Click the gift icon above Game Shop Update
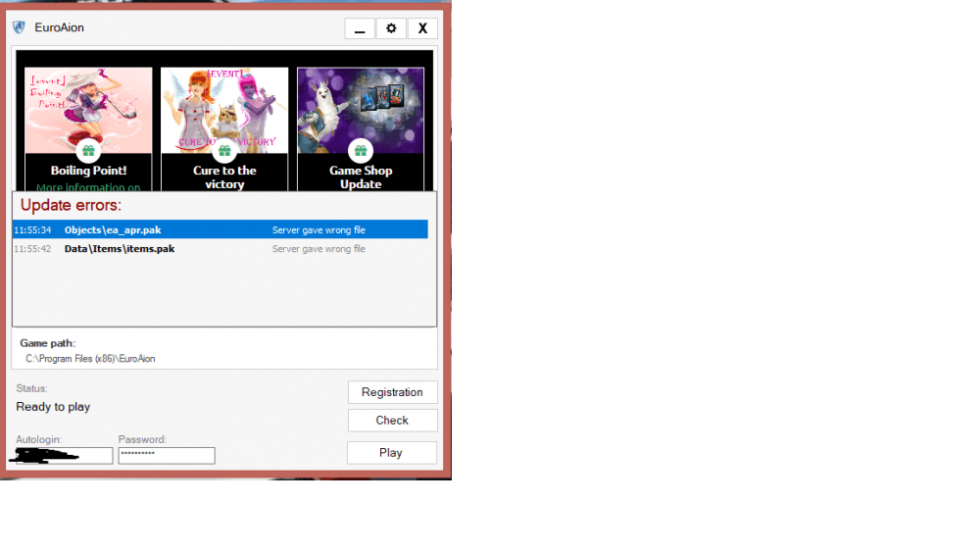The width and height of the screenshot is (980, 552). pos(361,151)
